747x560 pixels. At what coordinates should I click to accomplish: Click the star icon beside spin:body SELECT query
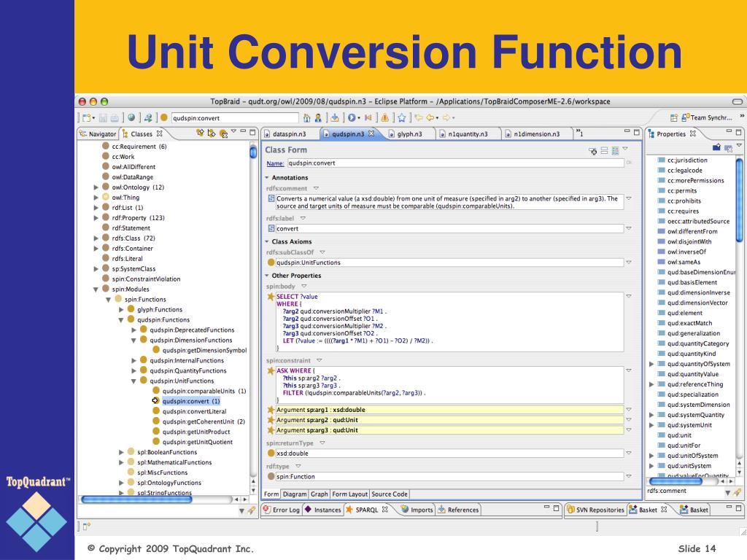(x=271, y=296)
